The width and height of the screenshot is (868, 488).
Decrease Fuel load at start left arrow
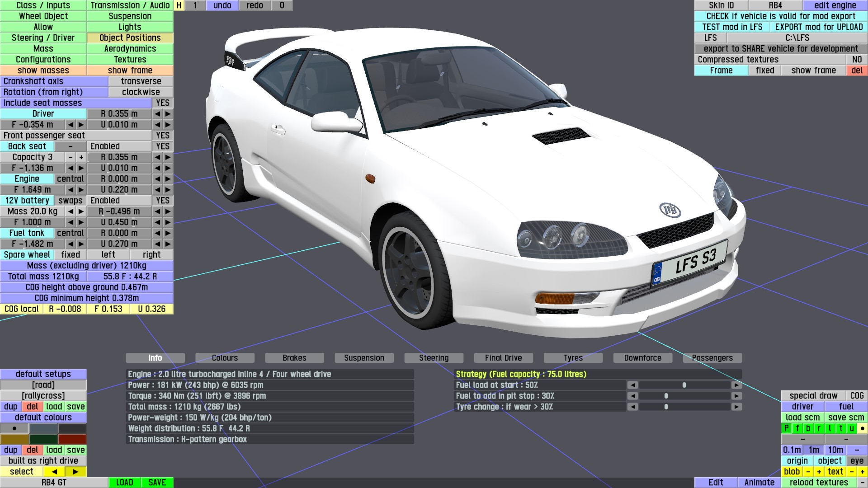tap(632, 385)
